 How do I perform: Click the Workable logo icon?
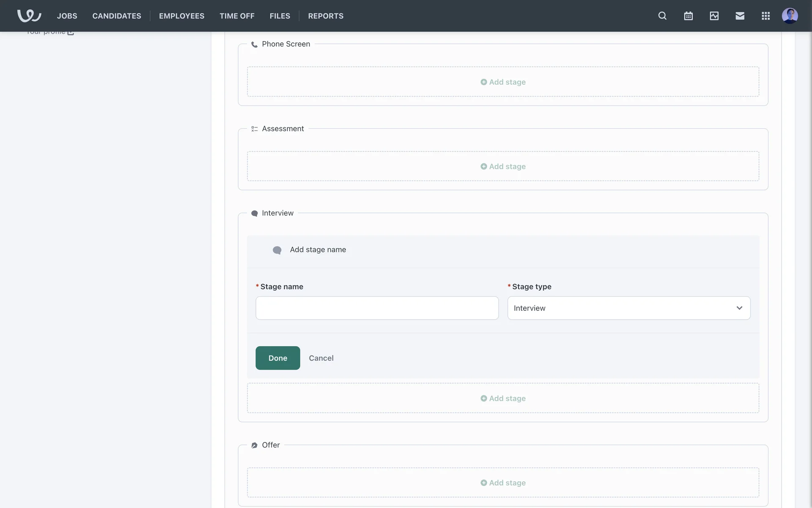click(x=29, y=16)
